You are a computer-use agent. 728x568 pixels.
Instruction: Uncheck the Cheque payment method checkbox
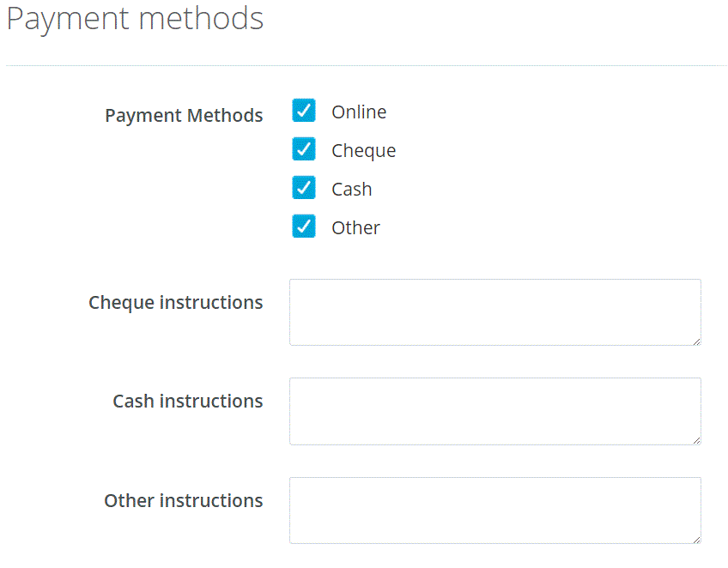click(x=304, y=149)
